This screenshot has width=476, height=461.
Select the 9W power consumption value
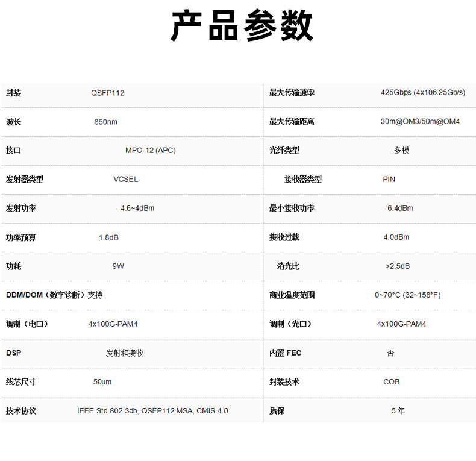(117, 266)
